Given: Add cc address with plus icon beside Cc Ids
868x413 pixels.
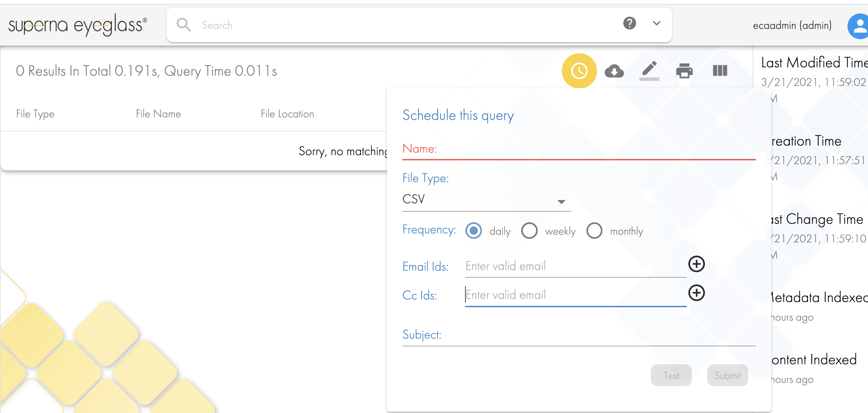Looking at the screenshot, I should (x=696, y=292).
